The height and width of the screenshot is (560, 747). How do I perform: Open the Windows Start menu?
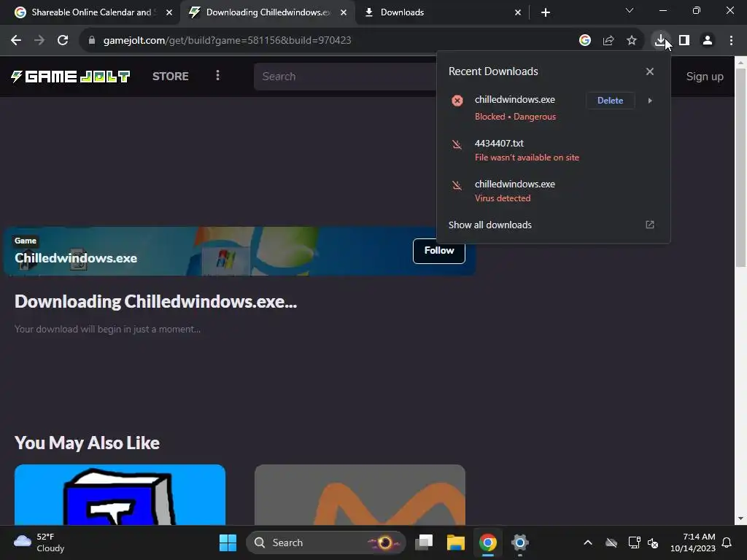point(228,542)
